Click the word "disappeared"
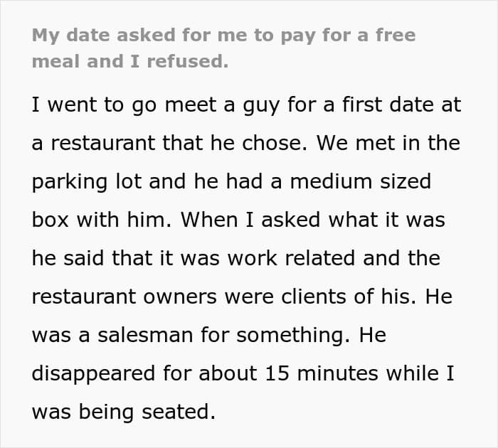This screenshot has width=498, height=448. [x=93, y=374]
